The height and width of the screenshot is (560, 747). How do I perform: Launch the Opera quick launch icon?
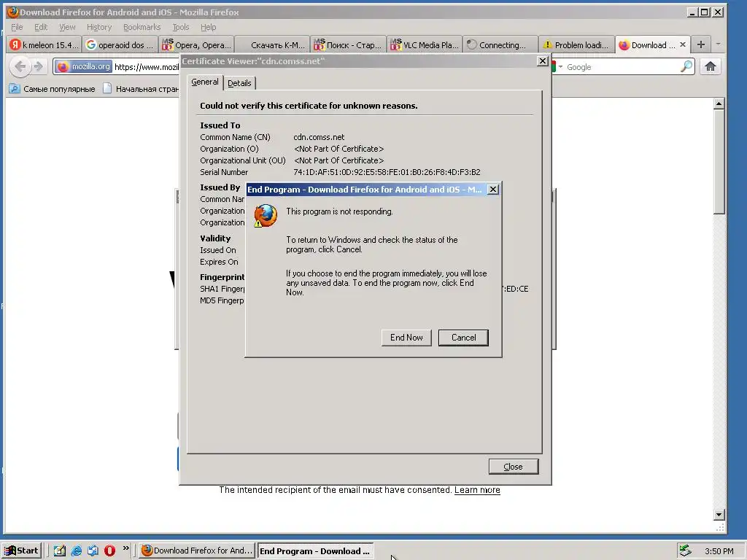point(109,551)
